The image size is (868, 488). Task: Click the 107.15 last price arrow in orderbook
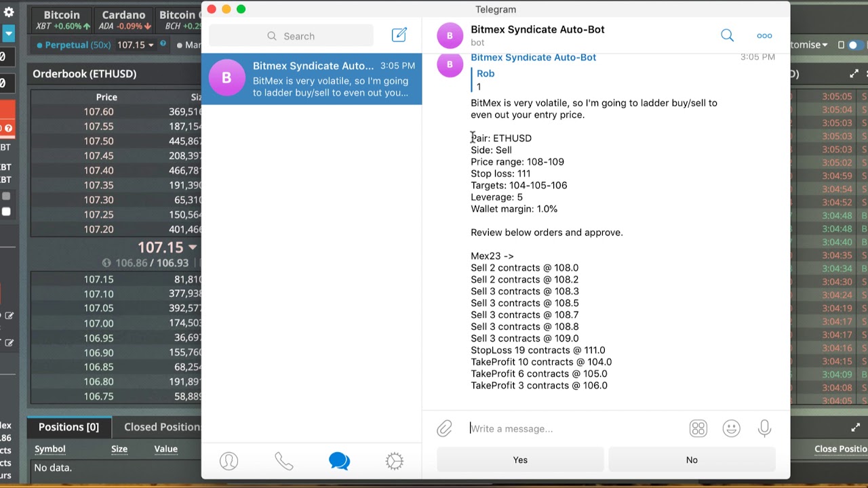(193, 247)
